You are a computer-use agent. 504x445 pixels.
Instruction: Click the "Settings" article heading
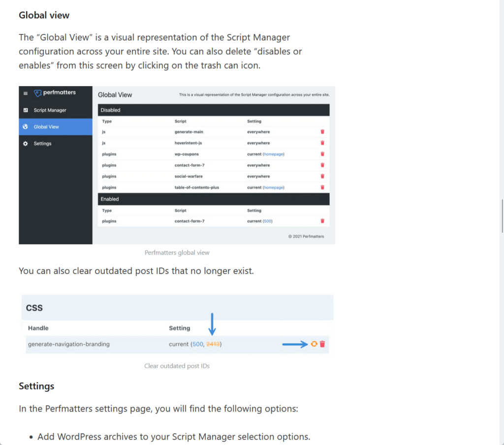pos(36,386)
